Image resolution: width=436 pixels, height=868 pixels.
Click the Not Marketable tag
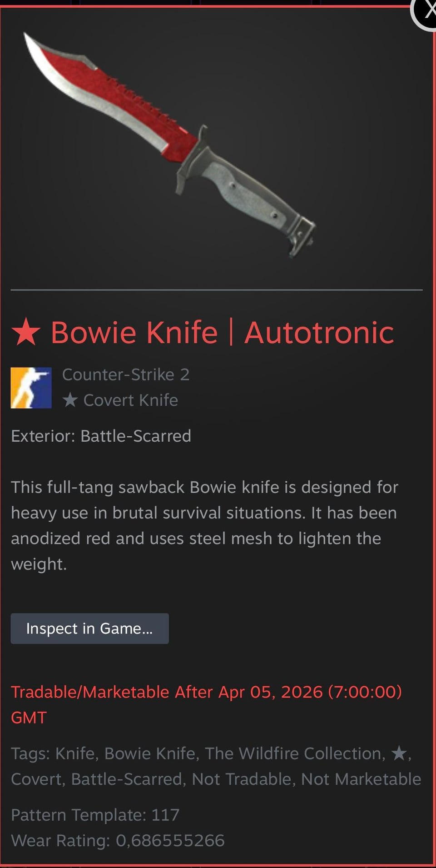tap(361, 779)
